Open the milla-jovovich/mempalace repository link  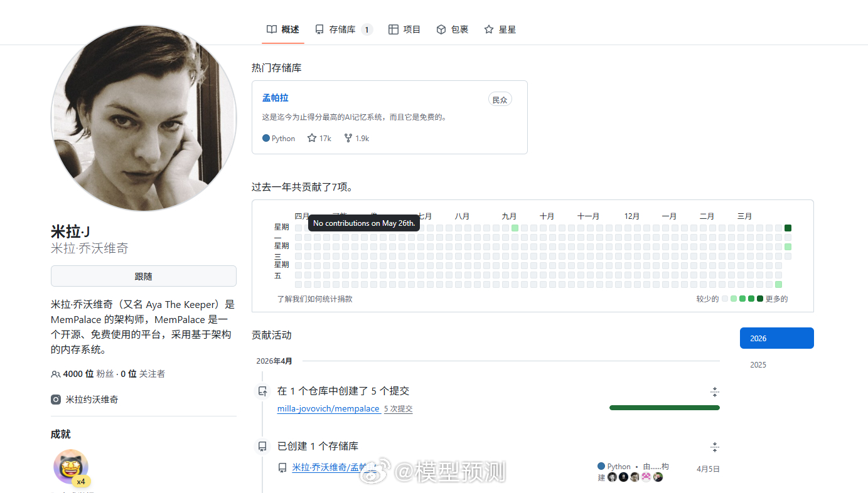point(328,408)
